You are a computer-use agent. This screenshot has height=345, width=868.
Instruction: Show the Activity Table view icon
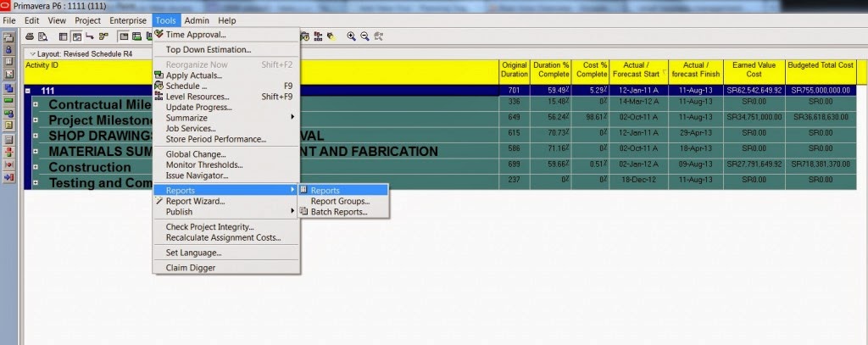pyautogui.click(x=63, y=36)
